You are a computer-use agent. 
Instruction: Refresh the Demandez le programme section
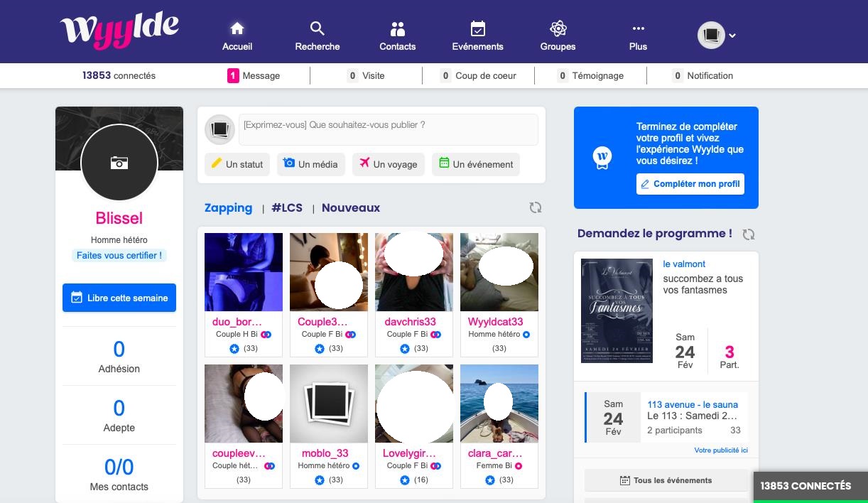tap(748, 234)
